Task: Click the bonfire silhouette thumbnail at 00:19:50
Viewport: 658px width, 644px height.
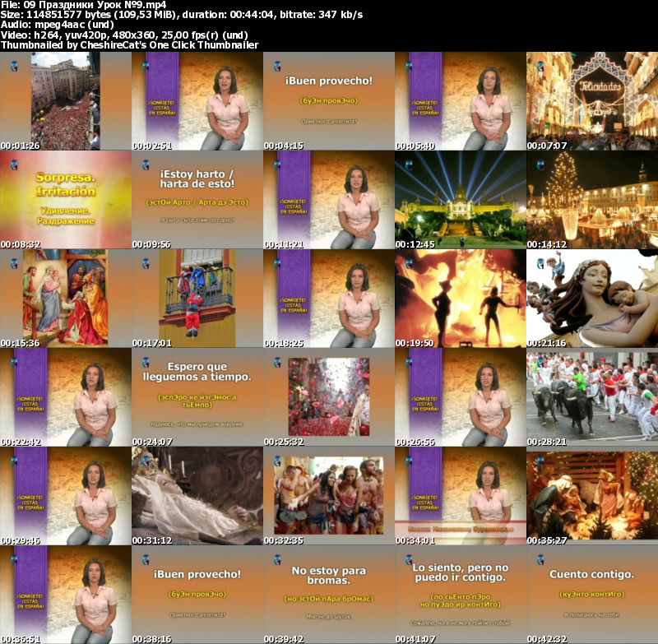Action: [x=460, y=299]
